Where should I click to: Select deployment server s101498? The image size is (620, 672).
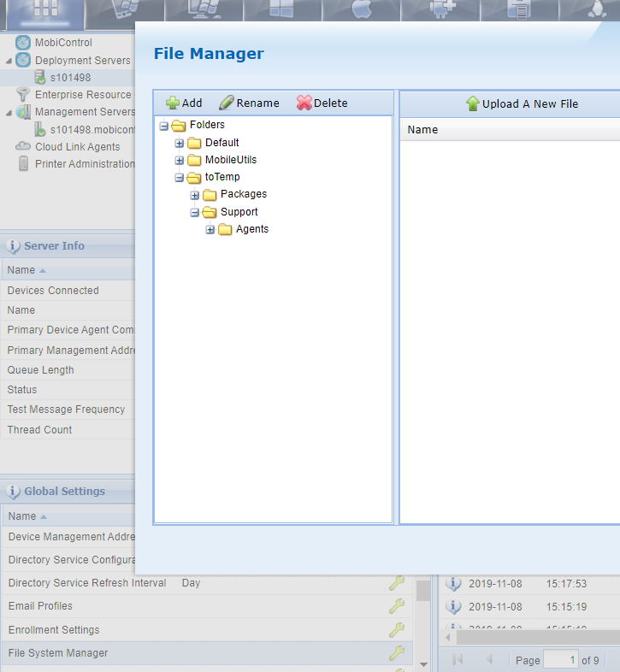(69, 78)
